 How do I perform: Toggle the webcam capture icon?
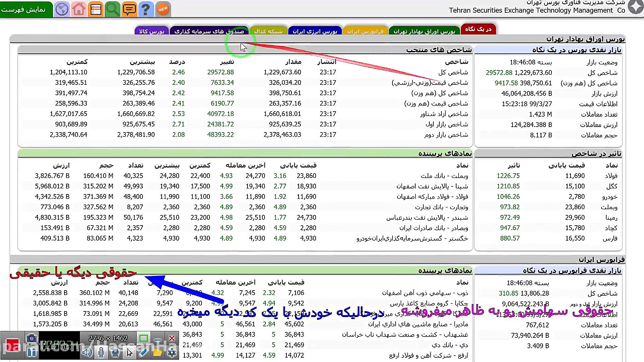[115, 352]
